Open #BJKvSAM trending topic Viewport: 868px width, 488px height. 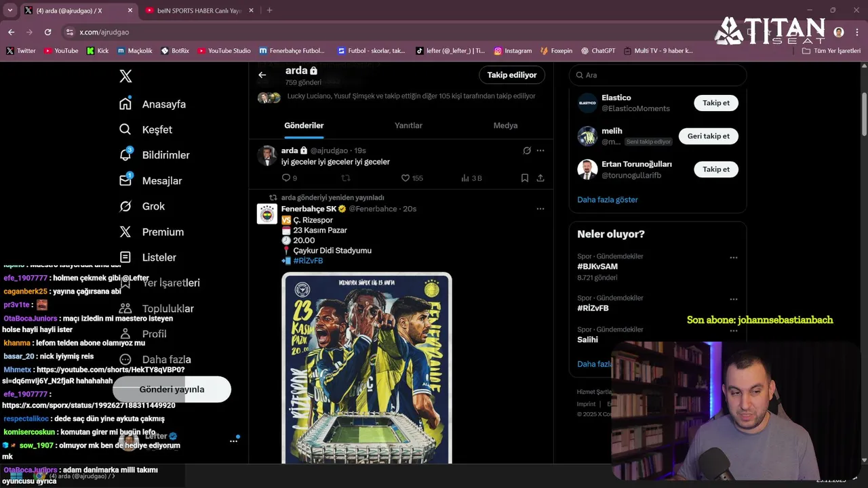[x=597, y=266]
